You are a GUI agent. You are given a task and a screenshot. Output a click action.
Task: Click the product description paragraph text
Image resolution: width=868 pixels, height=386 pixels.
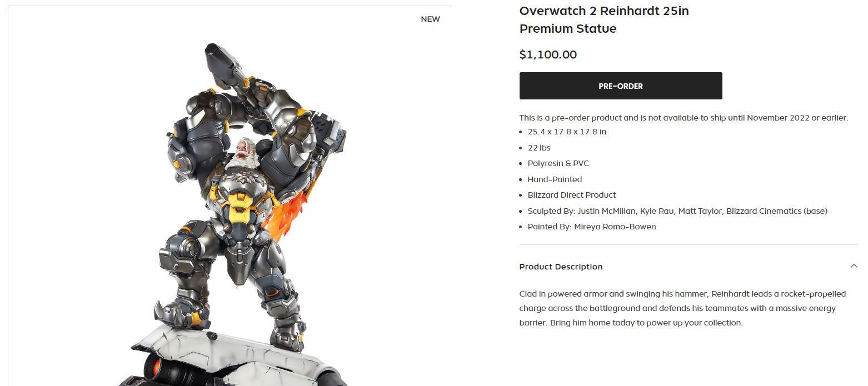tap(682, 308)
